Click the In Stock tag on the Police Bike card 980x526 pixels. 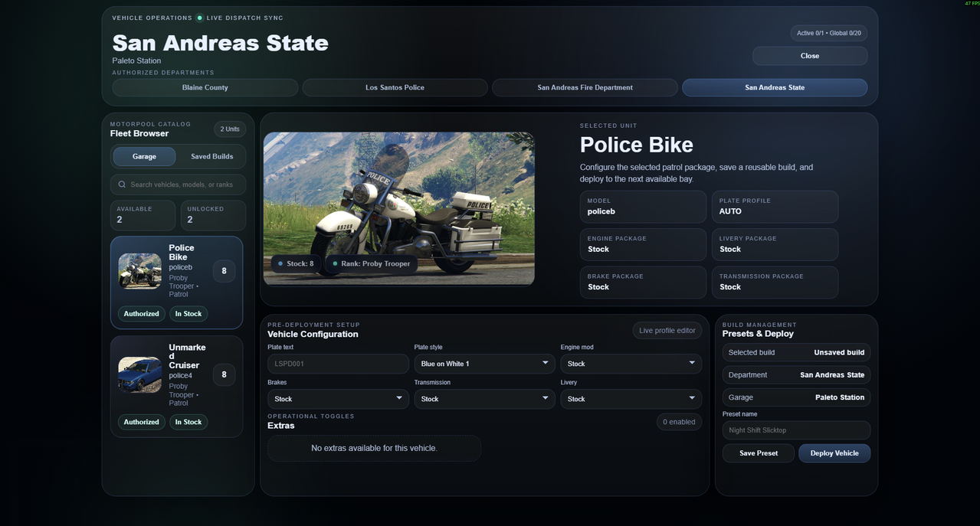pyautogui.click(x=188, y=314)
